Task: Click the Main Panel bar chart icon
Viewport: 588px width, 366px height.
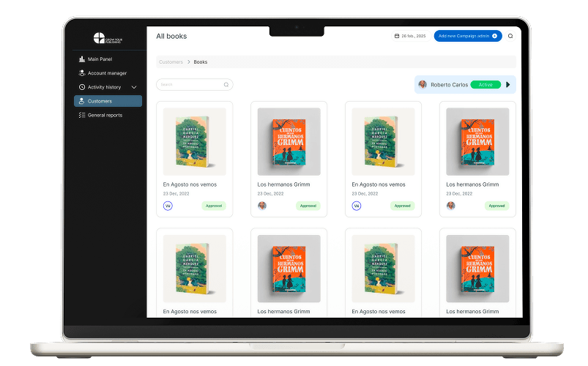Action: pos(82,59)
